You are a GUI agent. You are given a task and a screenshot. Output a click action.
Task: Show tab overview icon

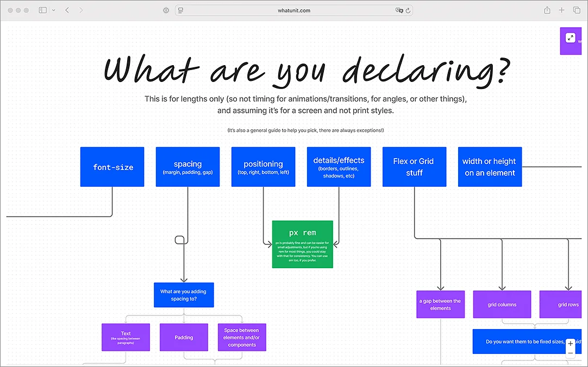(x=577, y=10)
